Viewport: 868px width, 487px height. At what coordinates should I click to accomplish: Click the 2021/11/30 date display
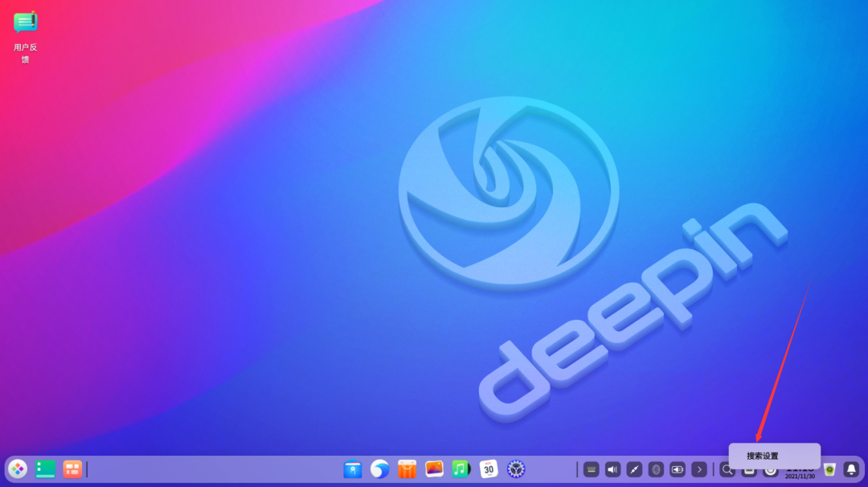800,476
